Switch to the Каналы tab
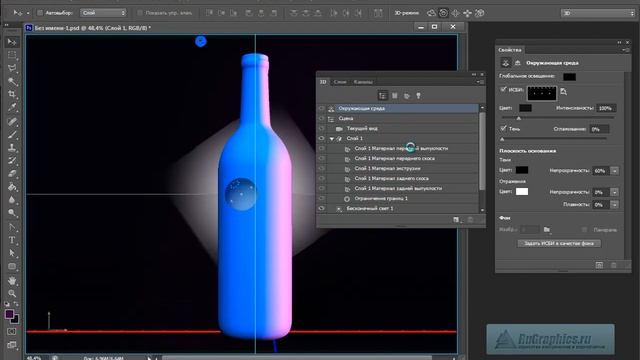Screen dimensions: 640x360 tap(363, 82)
